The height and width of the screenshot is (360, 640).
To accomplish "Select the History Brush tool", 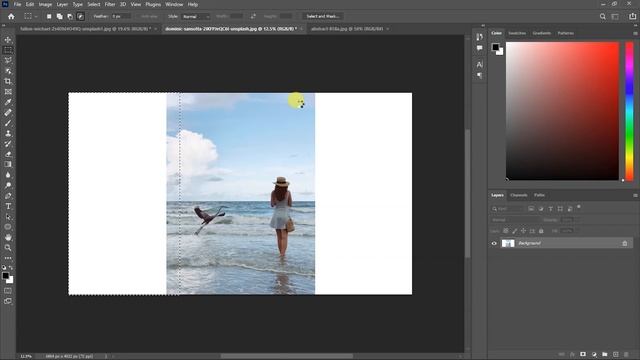I will (8, 144).
